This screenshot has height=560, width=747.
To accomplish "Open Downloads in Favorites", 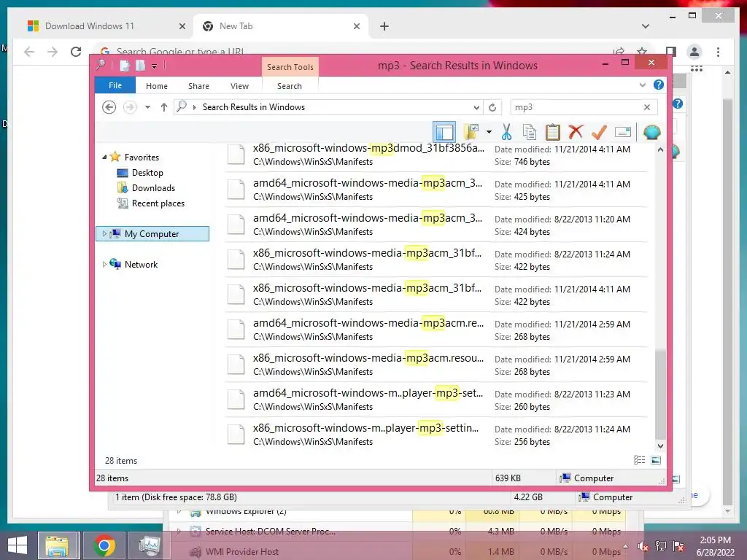I will click(x=153, y=188).
